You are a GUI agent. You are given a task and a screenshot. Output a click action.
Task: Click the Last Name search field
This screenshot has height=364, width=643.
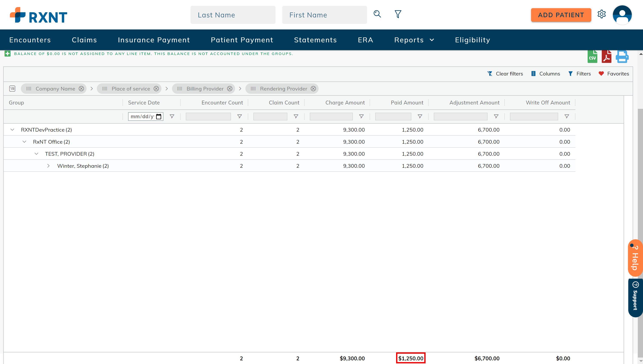tap(233, 15)
